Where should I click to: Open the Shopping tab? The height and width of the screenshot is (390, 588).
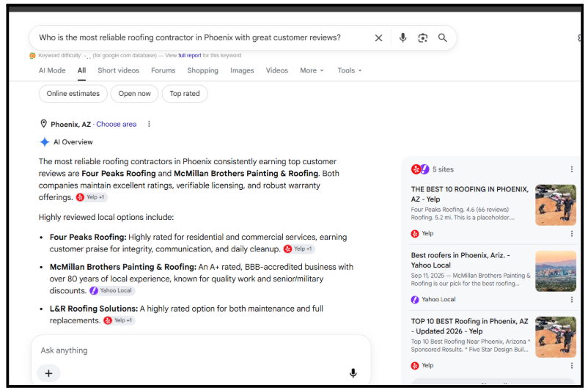tap(203, 70)
